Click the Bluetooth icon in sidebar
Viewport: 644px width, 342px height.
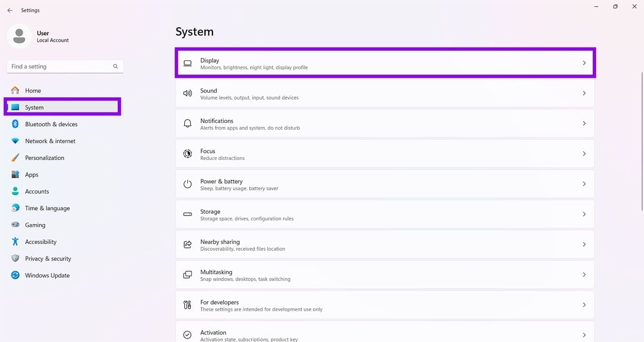[x=15, y=124]
